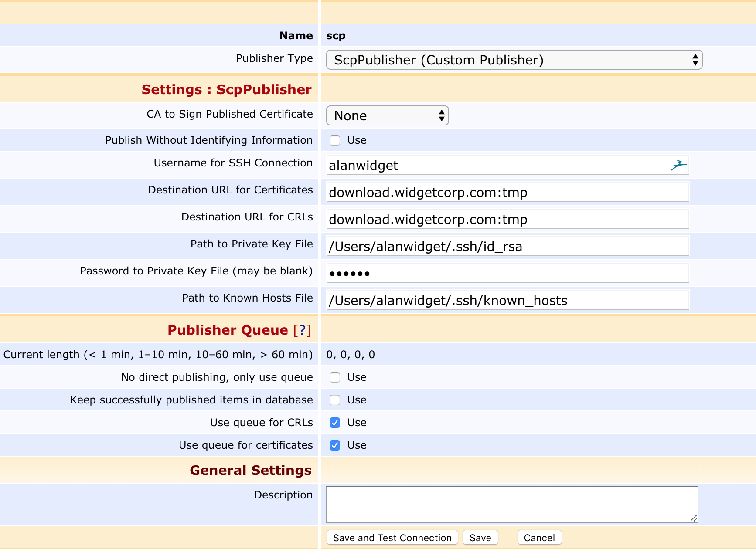756x549 pixels.
Task: Select the Destination URL for CRLs field
Action: (x=507, y=219)
